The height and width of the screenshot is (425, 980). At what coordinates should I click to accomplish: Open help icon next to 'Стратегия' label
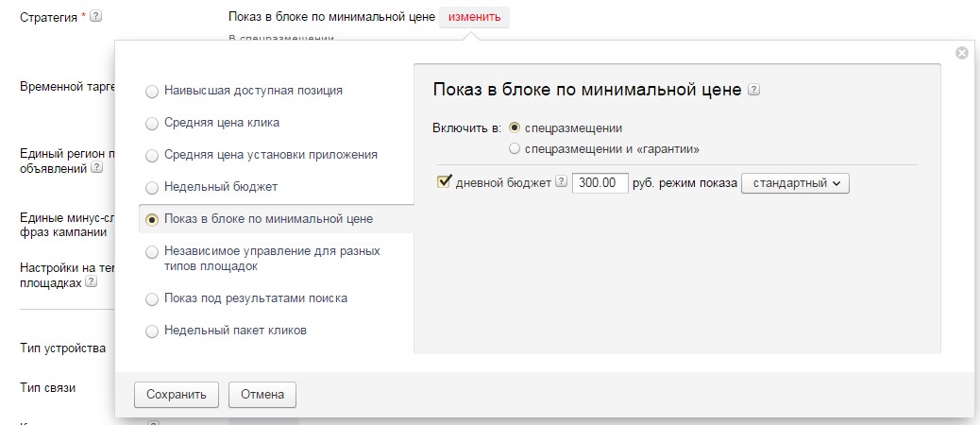95,17
